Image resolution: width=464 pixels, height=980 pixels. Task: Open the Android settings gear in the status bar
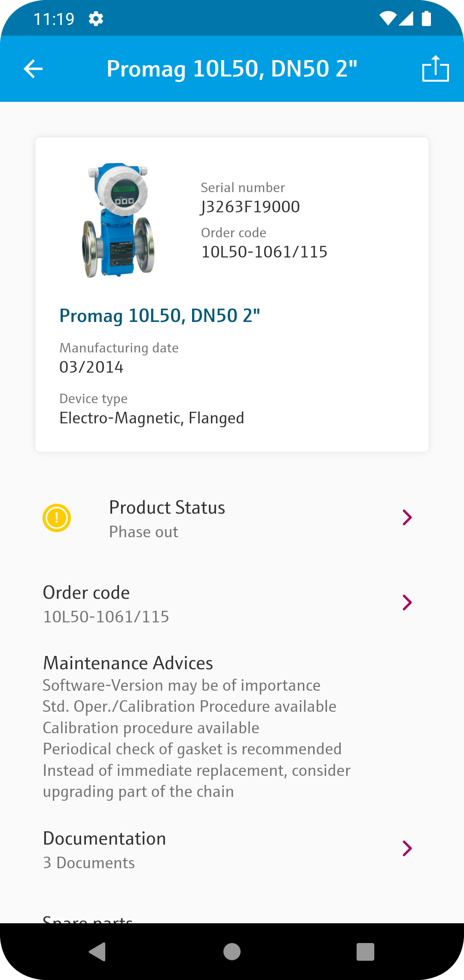pos(96,19)
